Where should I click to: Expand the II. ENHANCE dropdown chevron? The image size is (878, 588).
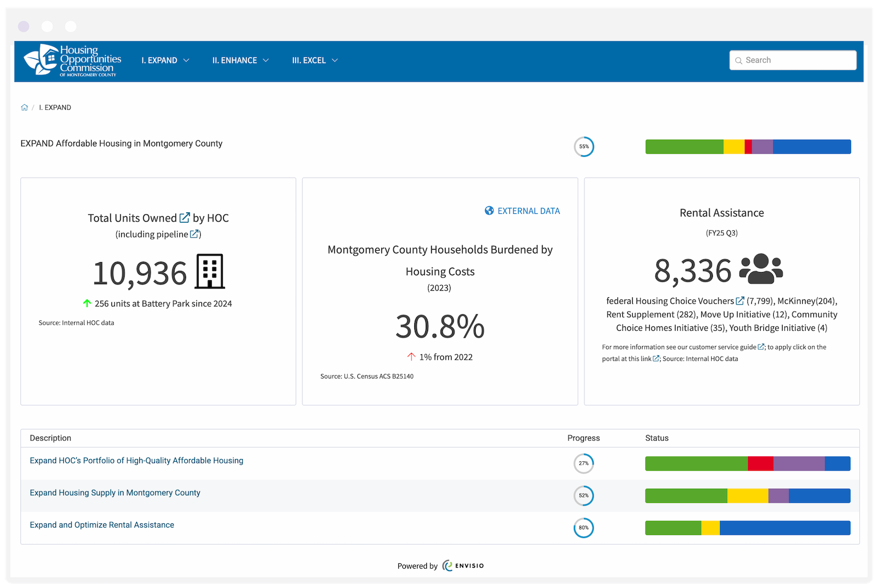tap(267, 60)
